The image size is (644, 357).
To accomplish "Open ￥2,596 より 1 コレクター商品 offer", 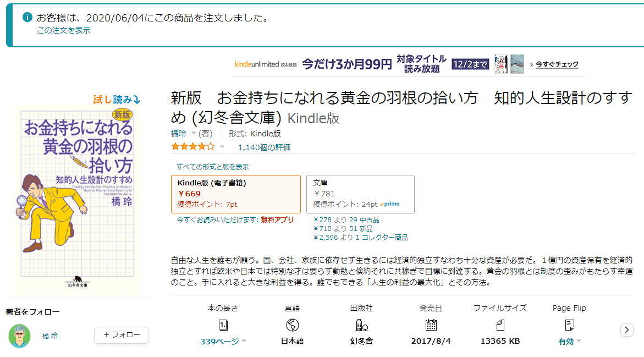I will [x=361, y=238].
